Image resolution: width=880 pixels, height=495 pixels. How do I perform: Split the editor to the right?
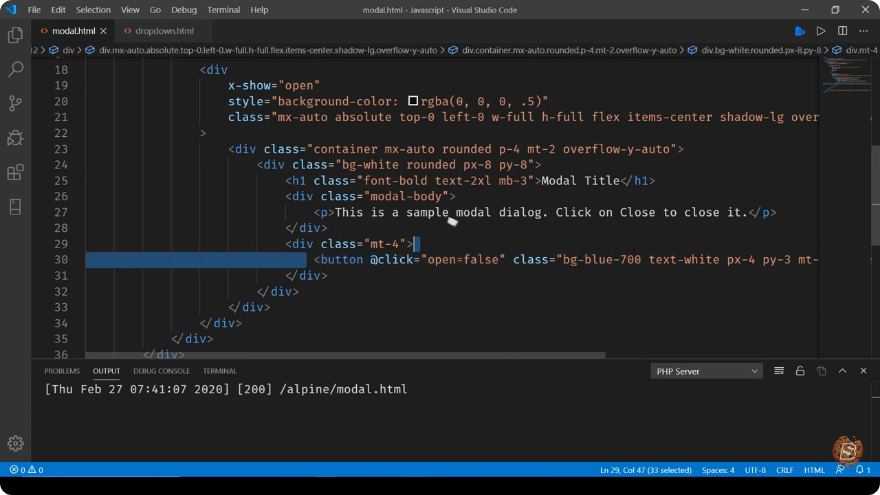tap(842, 31)
